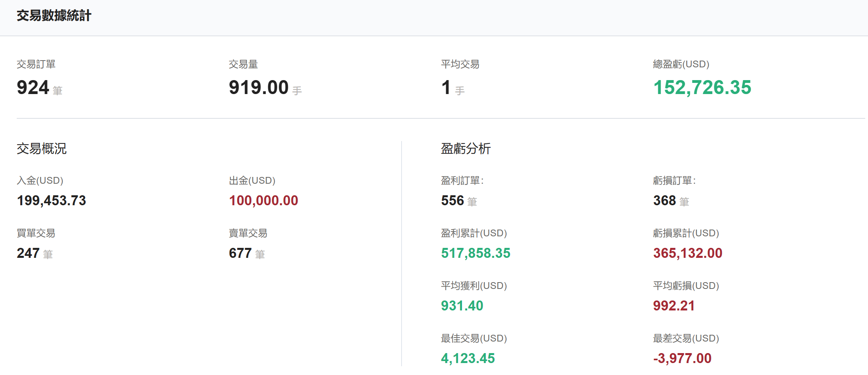Click the 199,453.73 deposit value

51,200
